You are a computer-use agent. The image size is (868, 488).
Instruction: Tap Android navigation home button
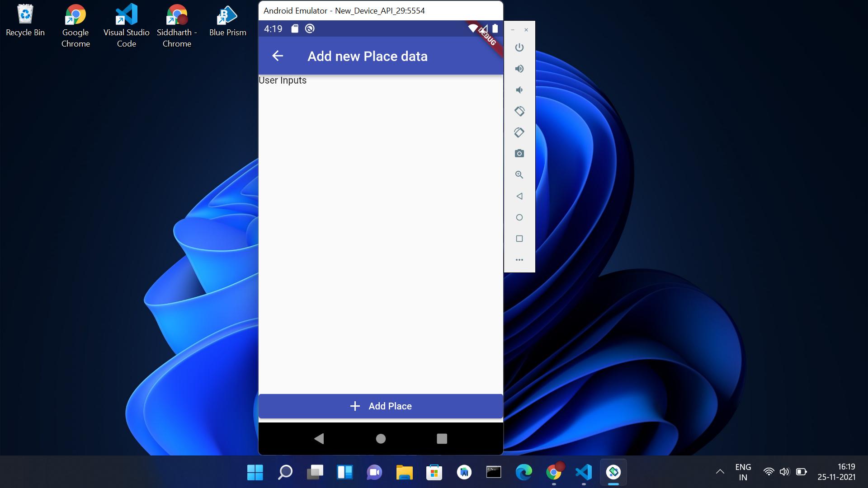381,438
